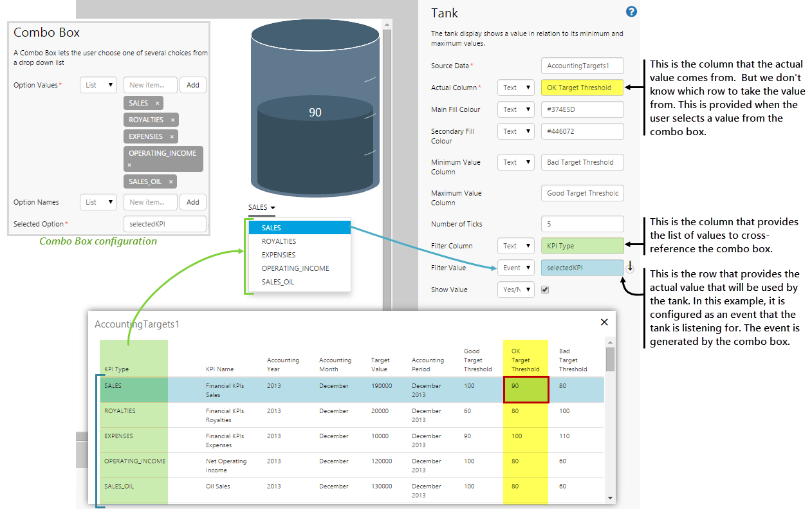Choose OPERATING_INCOME in the dropdown list
Image resolution: width=812 pixels, height=509 pixels.
click(295, 268)
